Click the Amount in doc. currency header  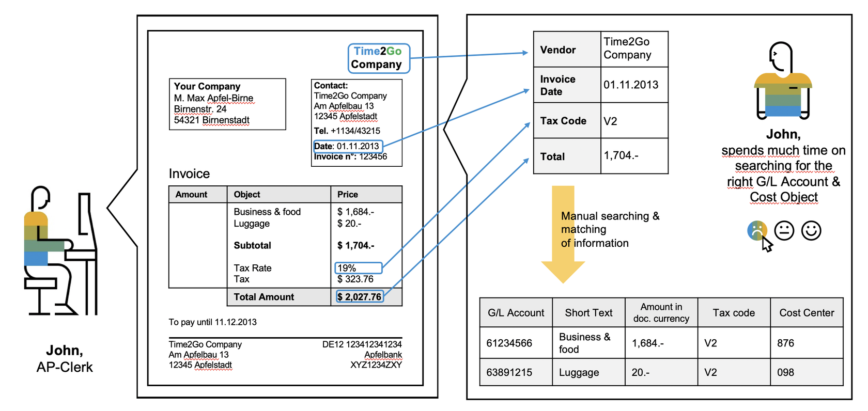coord(661,312)
